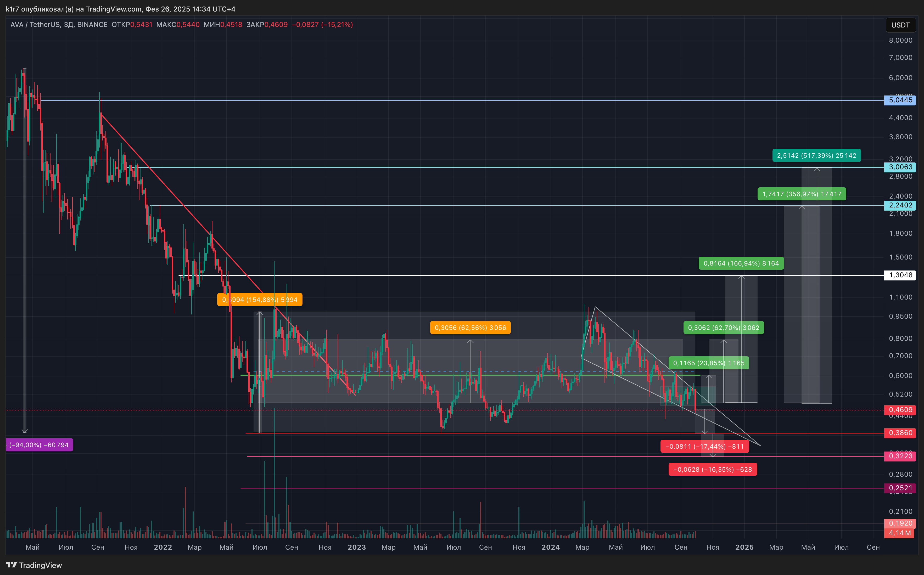The width and height of the screenshot is (924, 575).
Task: Click the current price 0,4609 label
Action: pos(900,410)
